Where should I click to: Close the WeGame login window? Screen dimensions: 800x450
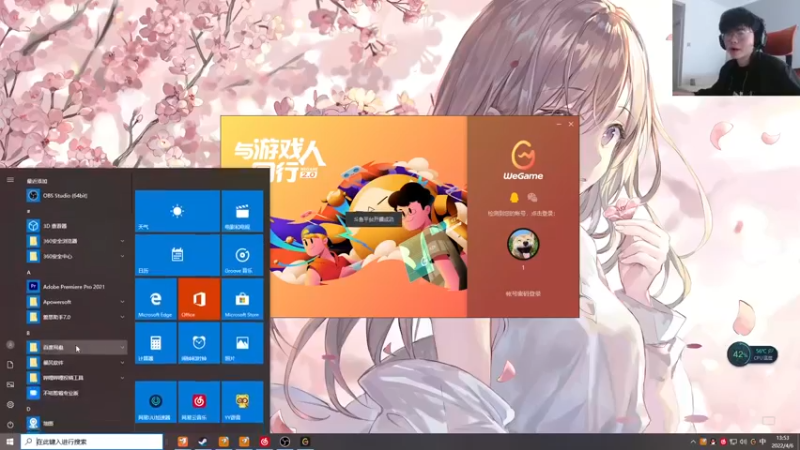pos(571,124)
